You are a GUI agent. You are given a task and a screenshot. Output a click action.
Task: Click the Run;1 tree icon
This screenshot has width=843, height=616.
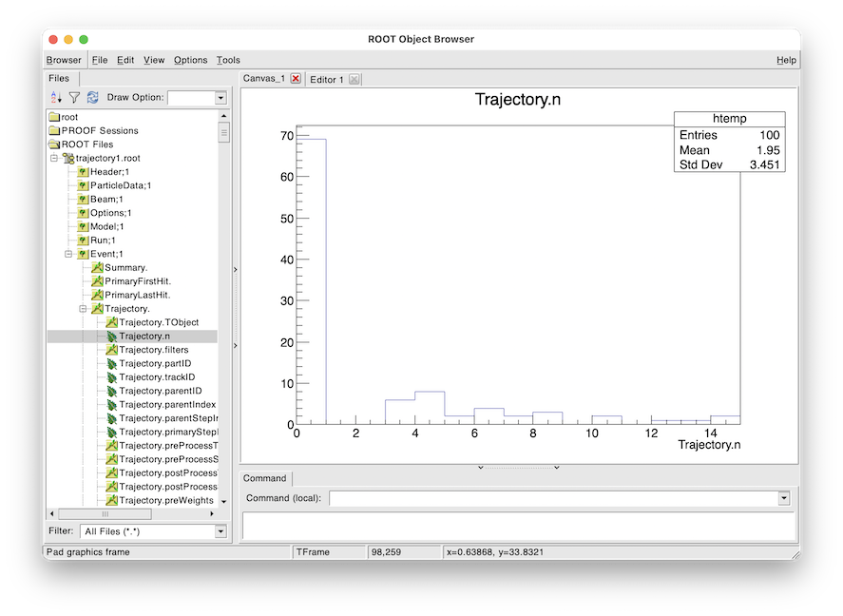click(x=83, y=241)
